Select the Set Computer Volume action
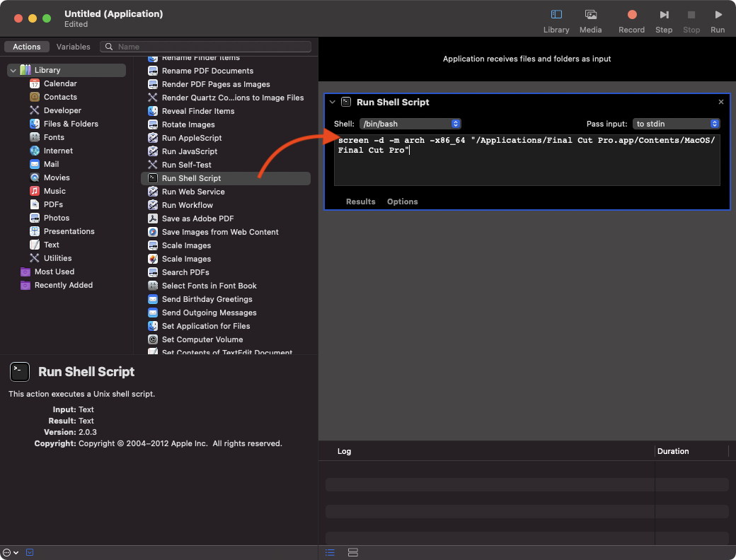Image resolution: width=736 pixels, height=560 pixels. click(202, 339)
